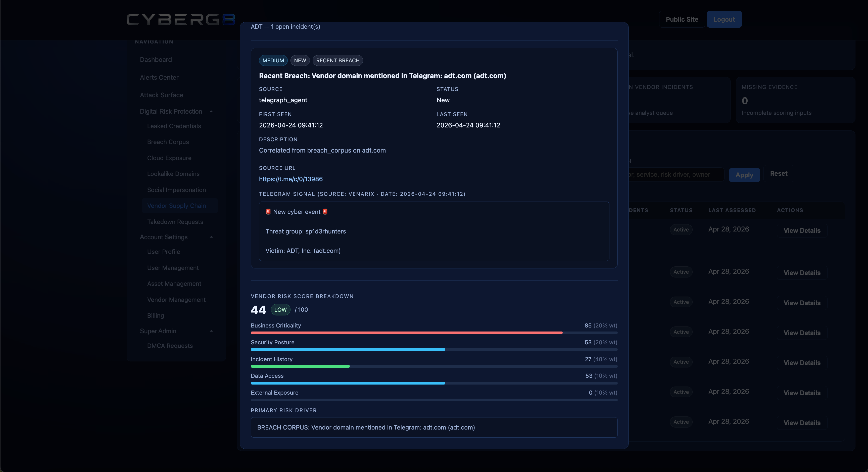
Task: Click the LOW risk score badge
Action: coord(280,310)
